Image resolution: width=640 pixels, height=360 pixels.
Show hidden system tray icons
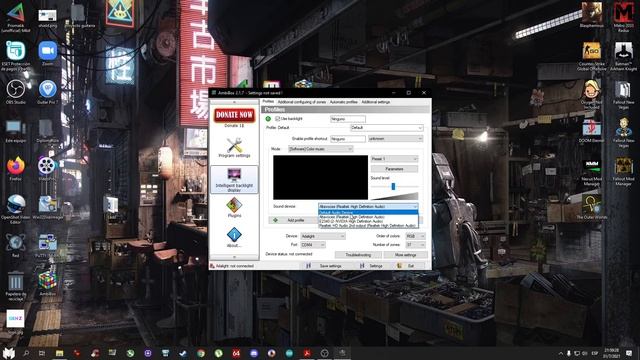coord(561,353)
